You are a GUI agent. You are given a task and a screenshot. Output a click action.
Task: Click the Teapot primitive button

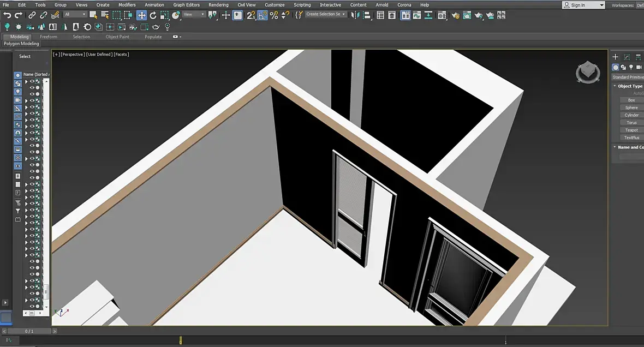click(x=631, y=130)
